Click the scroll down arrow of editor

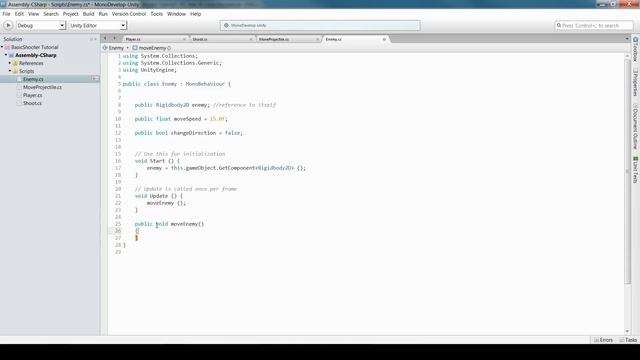tap(627, 331)
